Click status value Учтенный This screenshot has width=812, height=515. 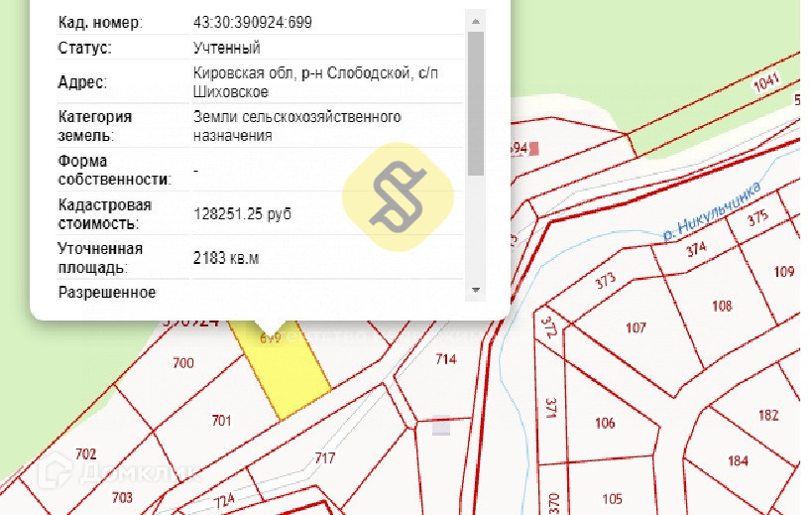(x=227, y=48)
